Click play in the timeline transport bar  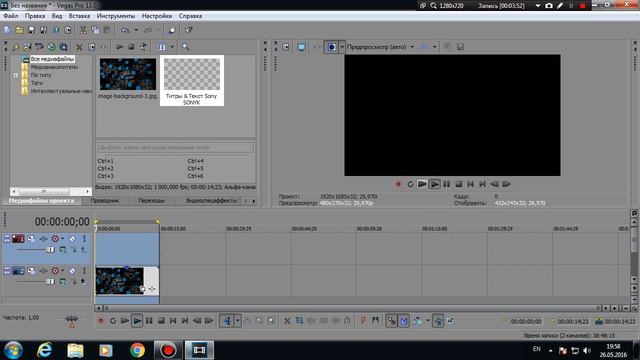(137, 321)
